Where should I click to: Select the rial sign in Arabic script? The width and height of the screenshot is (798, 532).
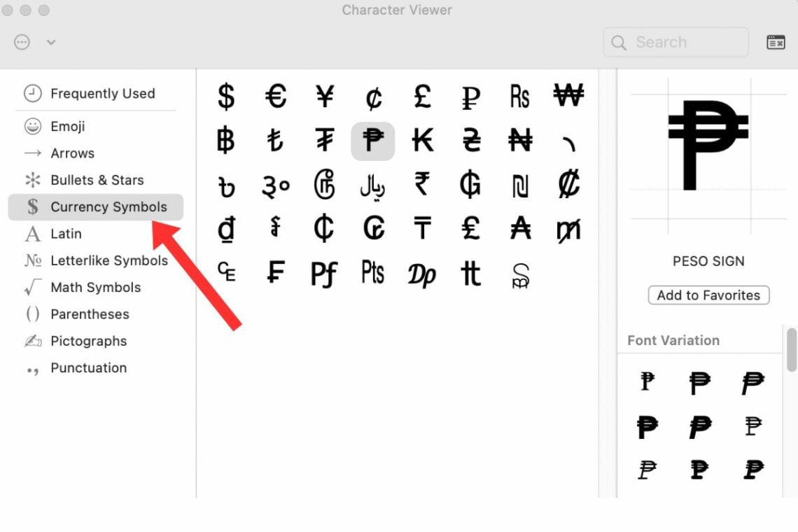point(372,186)
